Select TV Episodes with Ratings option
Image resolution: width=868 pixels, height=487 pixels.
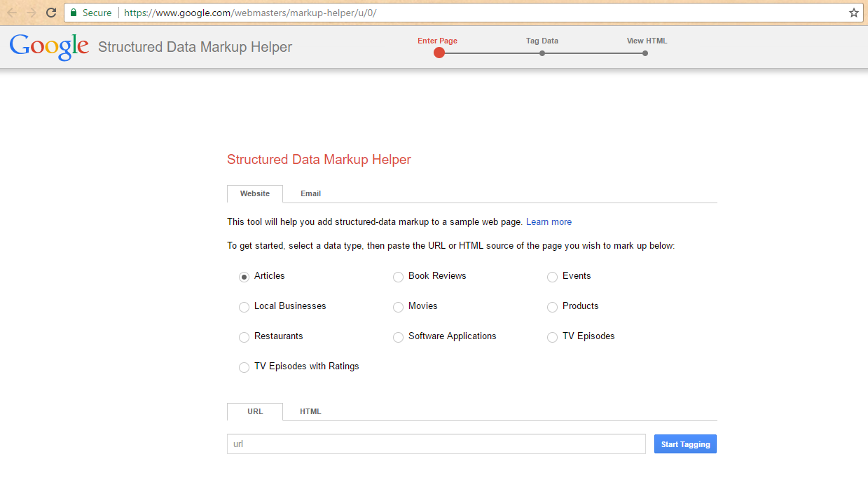[x=244, y=367]
